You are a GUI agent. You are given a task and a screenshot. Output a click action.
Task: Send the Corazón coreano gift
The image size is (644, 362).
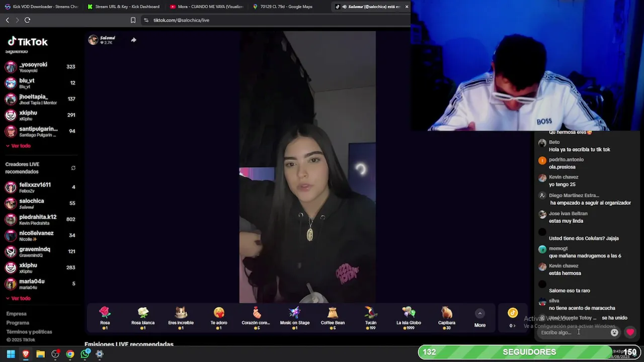(x=257, y=318)
